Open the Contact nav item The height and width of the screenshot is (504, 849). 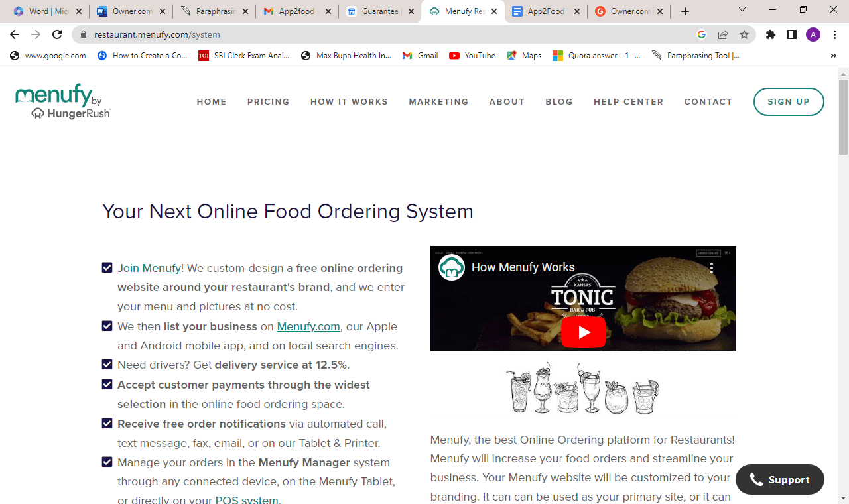click(x=708, y=102)
